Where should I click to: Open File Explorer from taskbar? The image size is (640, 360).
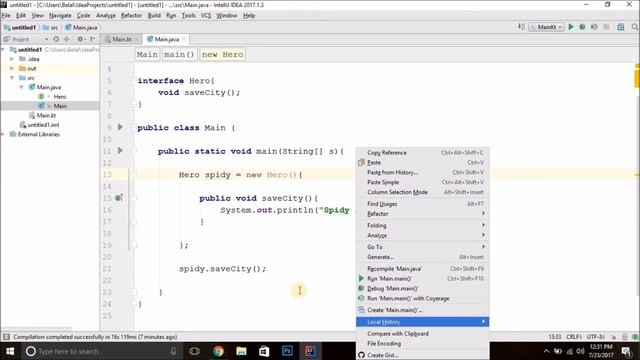(x=241, y=351)
